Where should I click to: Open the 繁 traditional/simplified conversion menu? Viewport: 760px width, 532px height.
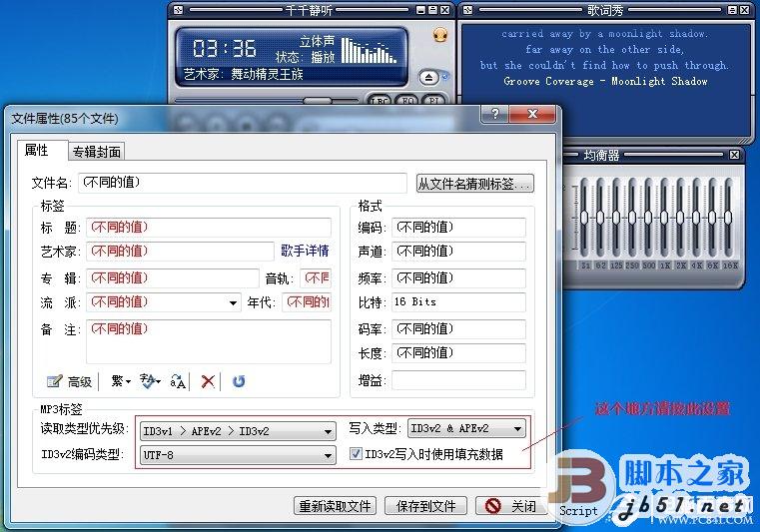pos(121,381)
